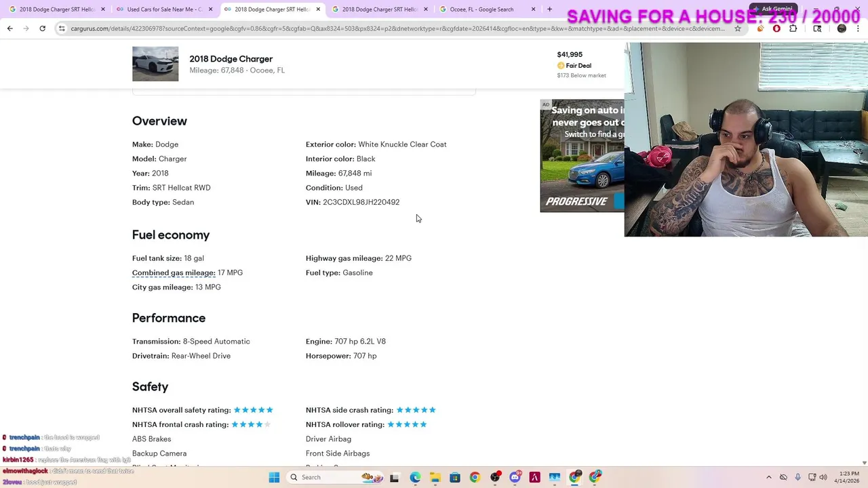
Task: Show hidden system tray icons
Action: coord(768,477)
